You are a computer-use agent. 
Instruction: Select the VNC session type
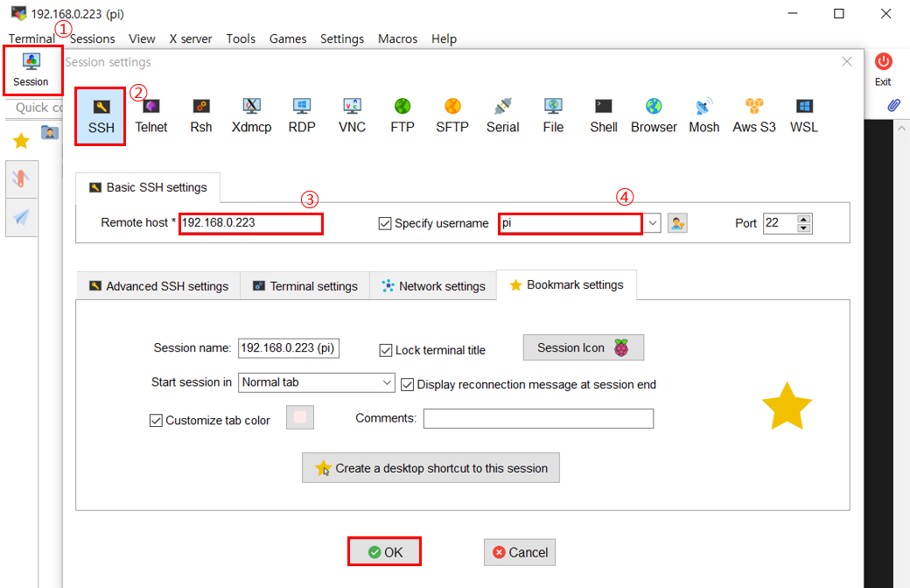click(x=353, y=116)
